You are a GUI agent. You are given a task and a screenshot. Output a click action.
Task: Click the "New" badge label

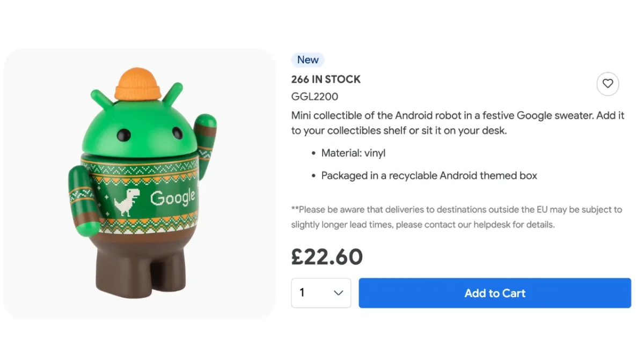(x=308, y=60)
